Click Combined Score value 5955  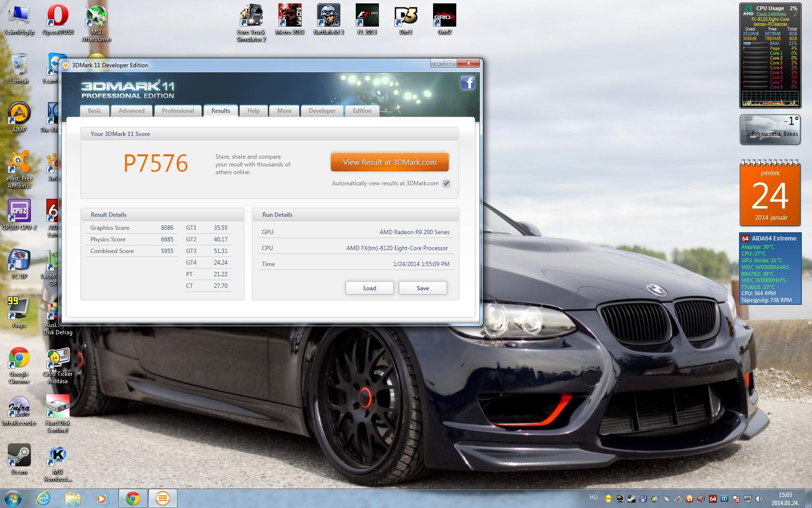[167, 251]
